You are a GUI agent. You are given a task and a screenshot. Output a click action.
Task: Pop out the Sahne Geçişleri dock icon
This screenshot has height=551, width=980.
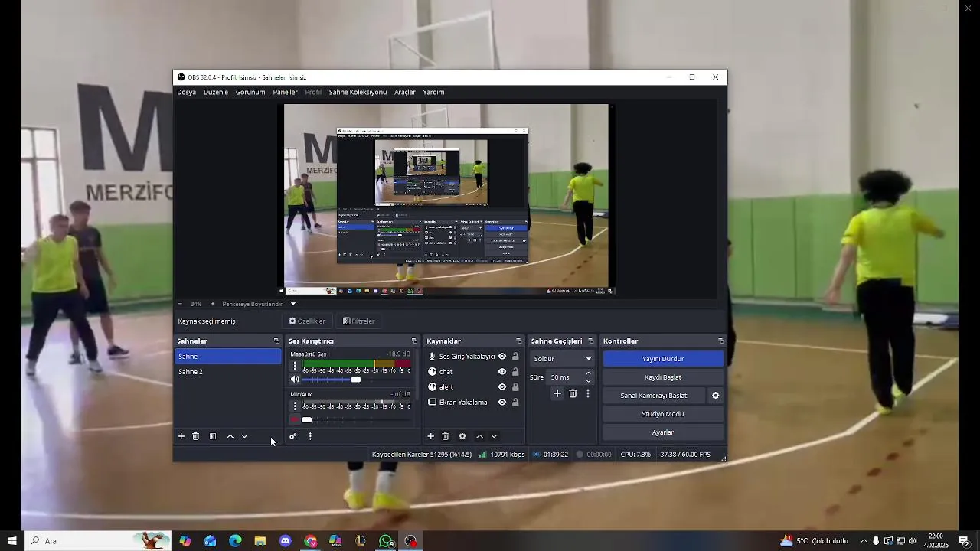pos(590,341)
